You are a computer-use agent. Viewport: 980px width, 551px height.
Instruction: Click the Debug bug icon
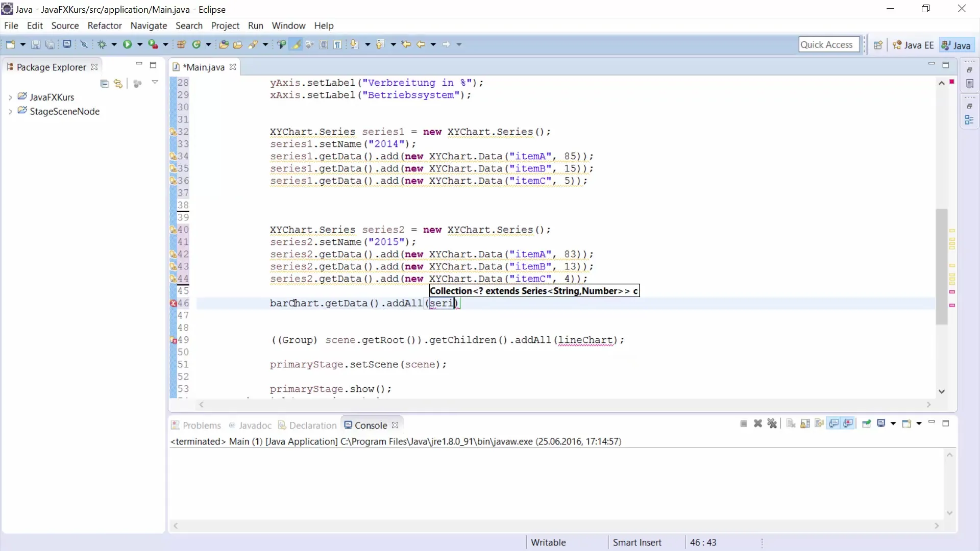[102, 44]
